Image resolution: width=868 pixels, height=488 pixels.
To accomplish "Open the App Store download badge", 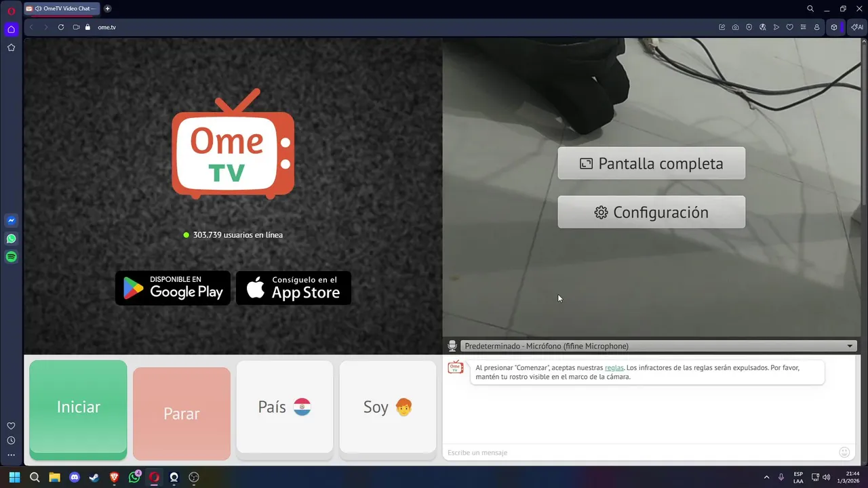I will coord(294,288).
